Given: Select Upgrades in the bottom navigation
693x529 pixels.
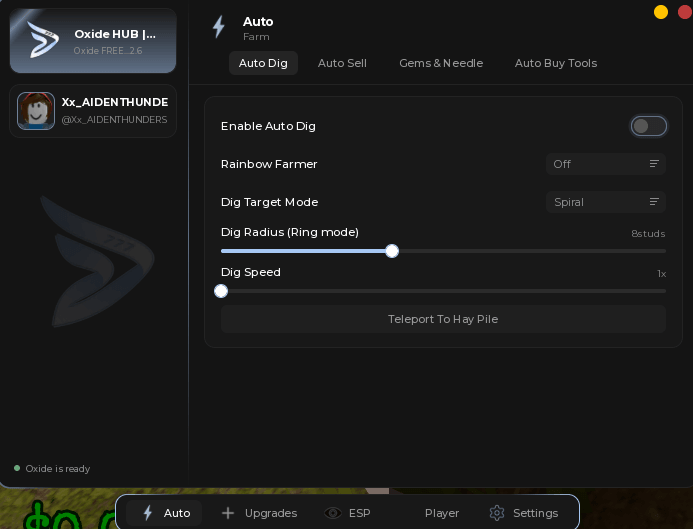Looking at the screenshot, I should (259, 513).
